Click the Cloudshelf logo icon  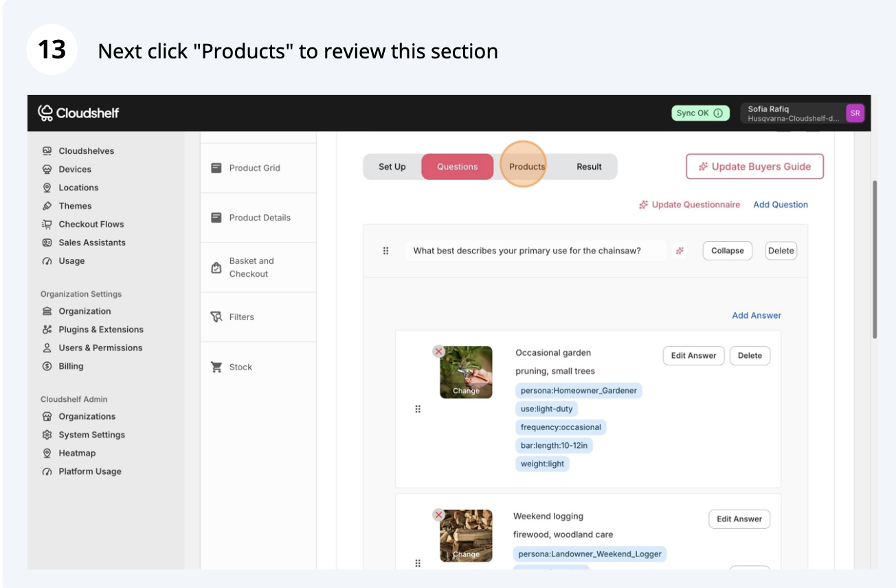(45, 113)
